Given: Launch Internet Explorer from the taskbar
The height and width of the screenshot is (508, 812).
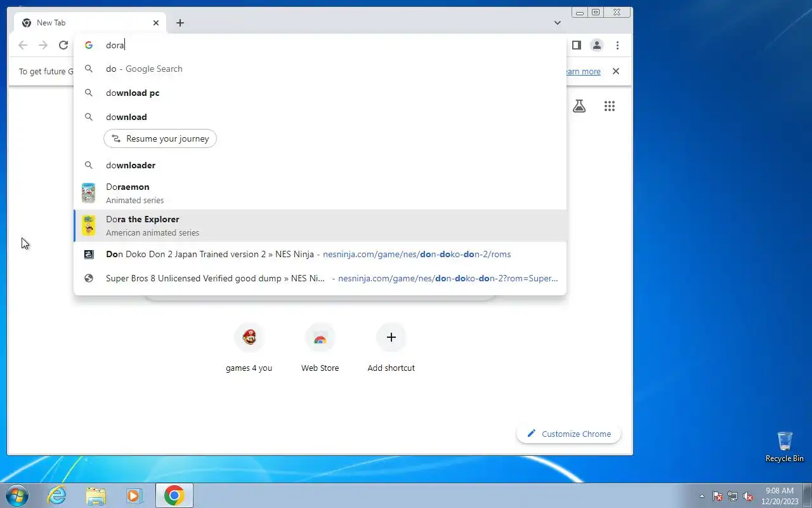Looking at the screenshot, I should click(57, 495).
